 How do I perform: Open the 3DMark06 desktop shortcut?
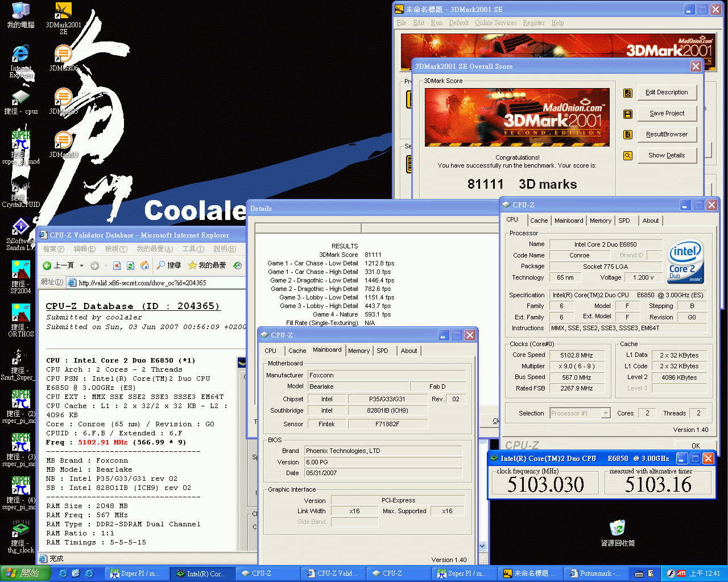click(63, 58)
